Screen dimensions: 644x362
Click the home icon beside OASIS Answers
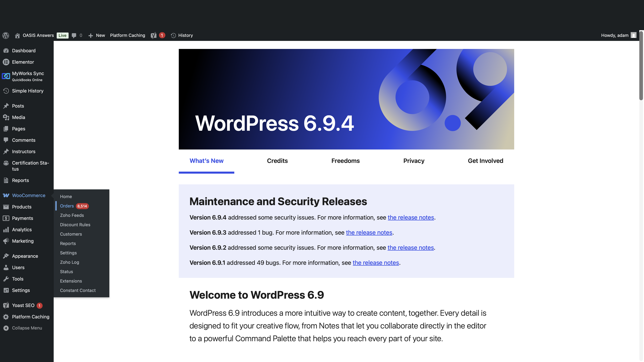click(x=17, y=36)
